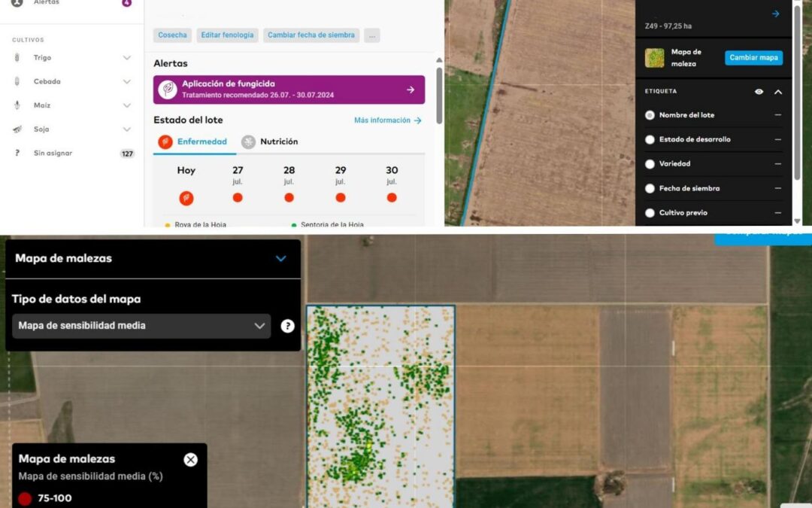Screen dimensions: 812x508
Task: Select the Fecha de siembra option
Action: 650,188
